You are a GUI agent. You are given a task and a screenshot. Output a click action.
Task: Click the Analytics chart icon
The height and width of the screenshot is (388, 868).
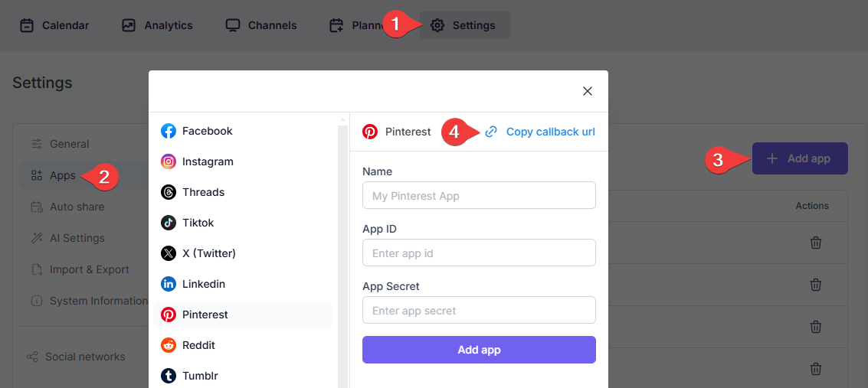click(x=129, y=25)
